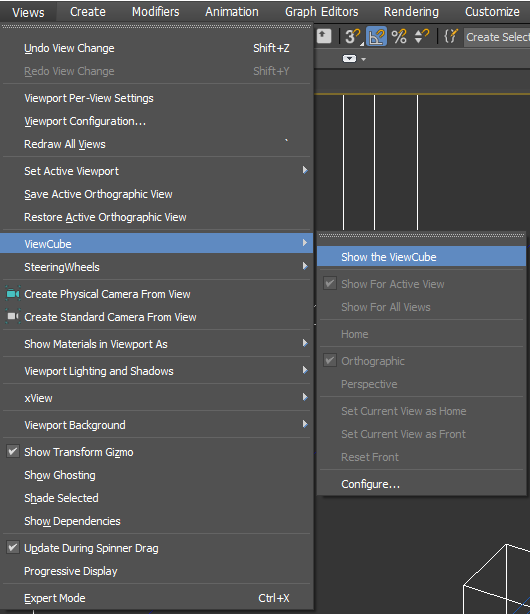Expand Viewport Lighting and Shadows submenu
The width and height of the screenshot is (530, 614).
(x=157, y=371)
